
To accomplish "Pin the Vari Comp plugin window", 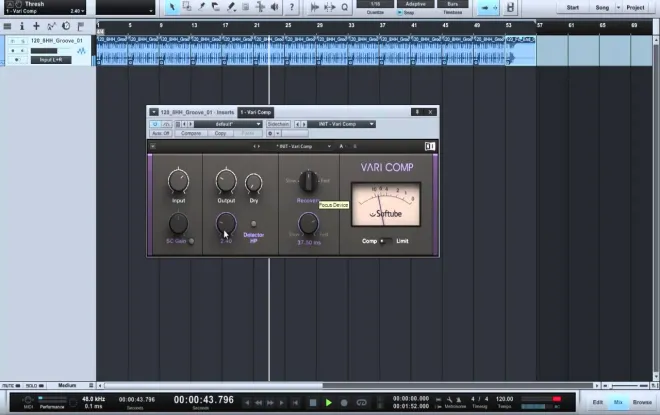I will click(x=417, y=112).
